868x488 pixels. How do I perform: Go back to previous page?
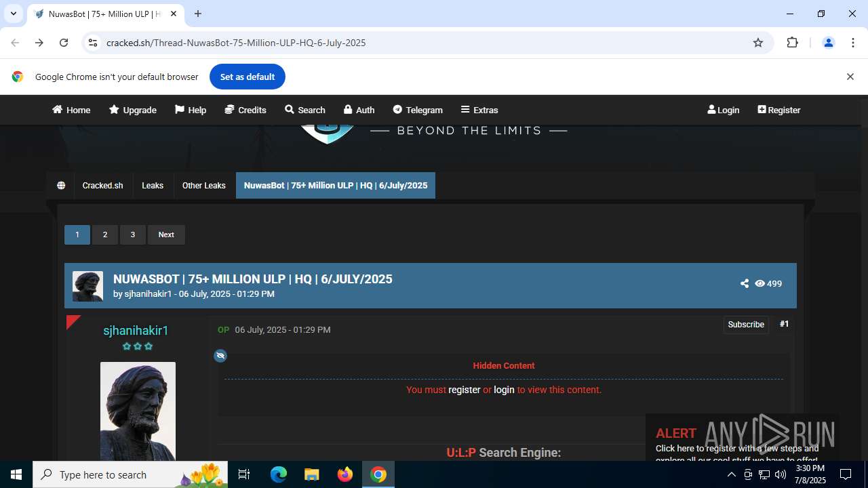[x=15, y=43]
